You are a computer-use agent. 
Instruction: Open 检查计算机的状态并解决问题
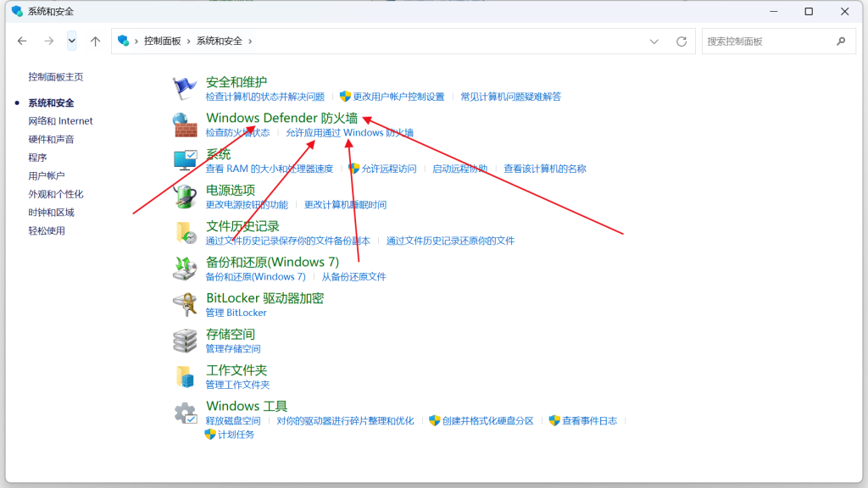click(264, 97)
